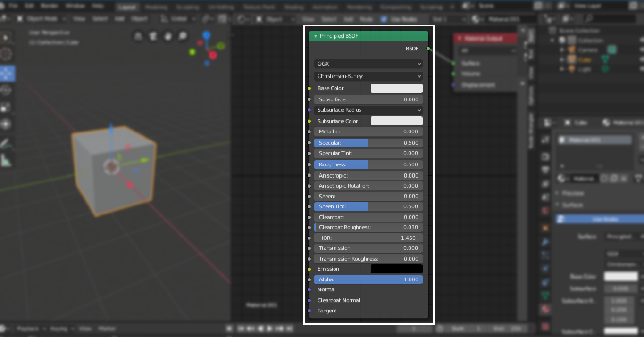644x337 pixels.
Task: Click the Emission input socket
Action: (309, 269)
